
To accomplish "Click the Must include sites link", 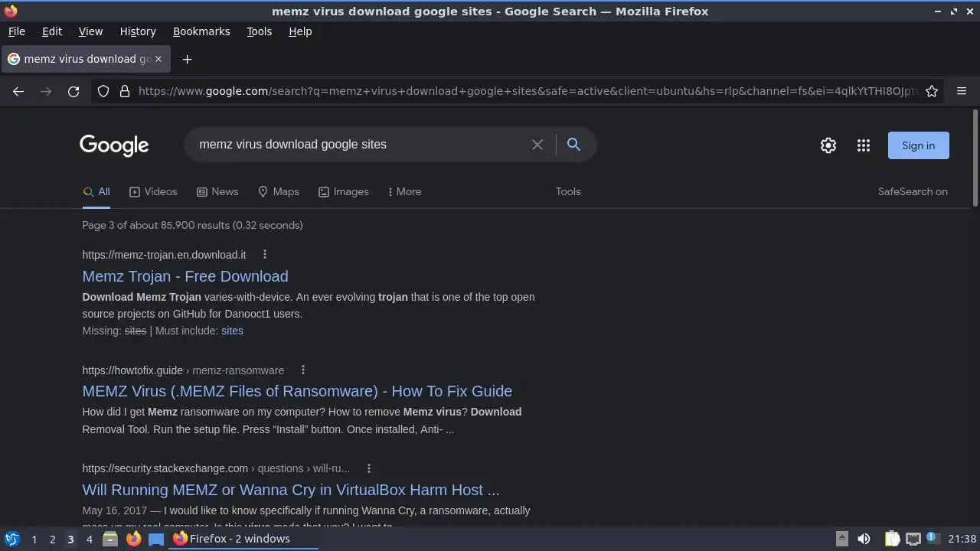I will (x=232, y=331).
